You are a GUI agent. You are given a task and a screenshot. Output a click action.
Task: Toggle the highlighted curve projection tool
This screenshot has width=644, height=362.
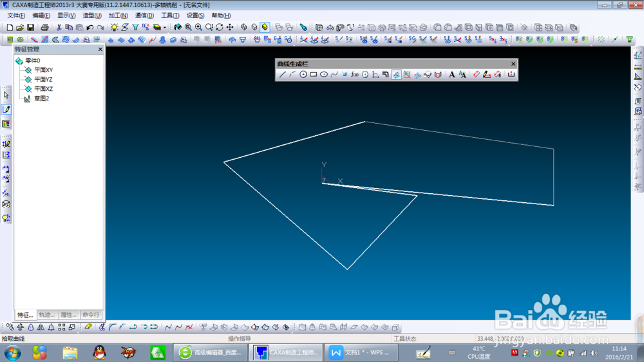coord(396,74)
